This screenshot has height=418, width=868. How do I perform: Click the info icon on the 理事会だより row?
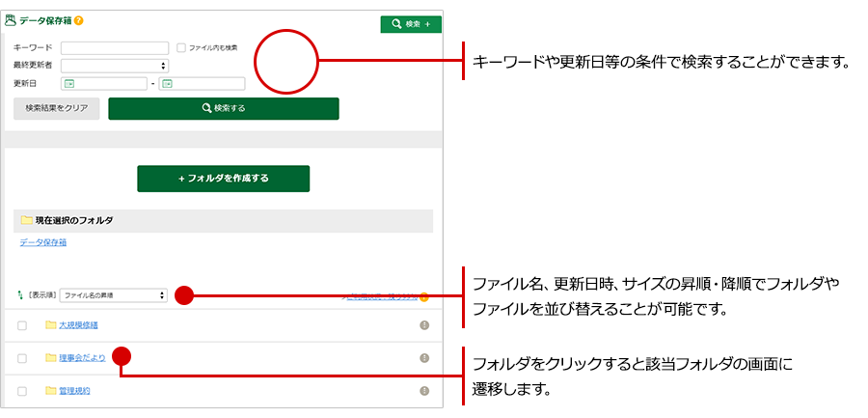423,358
